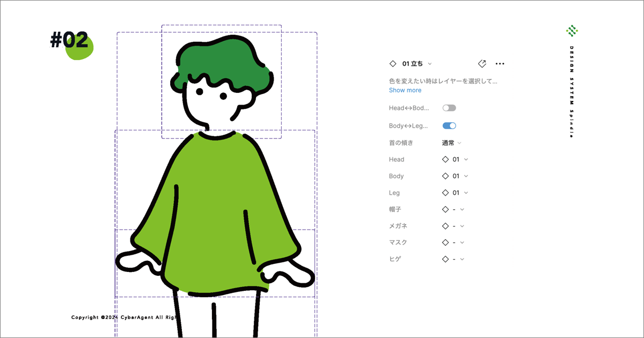Click the diamond icon in Leg row

point(445,193)
